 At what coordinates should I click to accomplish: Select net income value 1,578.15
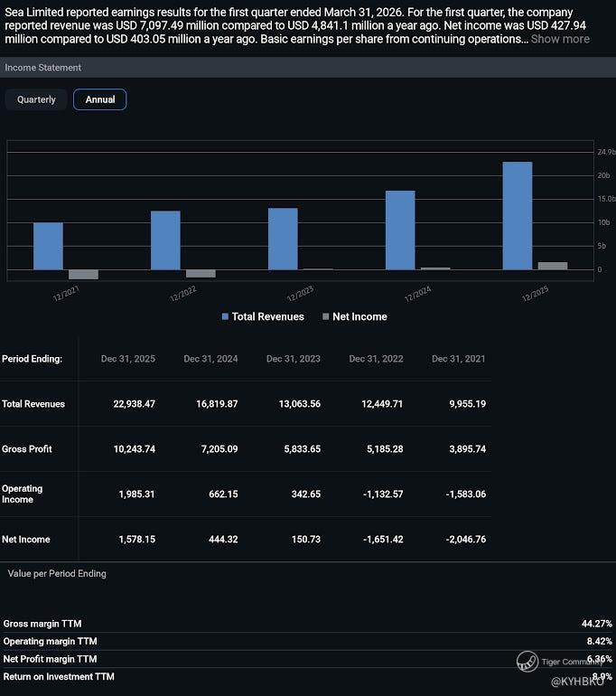pos(137,540)
